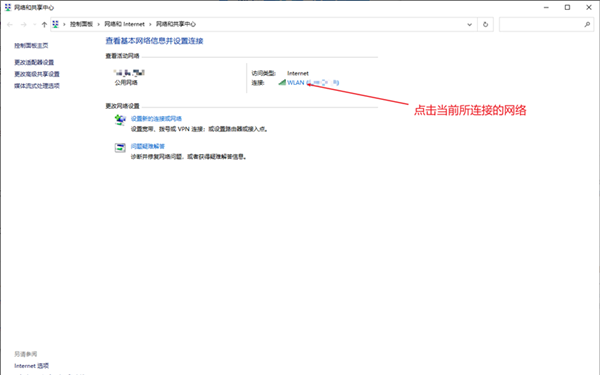Open Internet 选项 link at bottom left
The image size is (603, 375).
32,366
